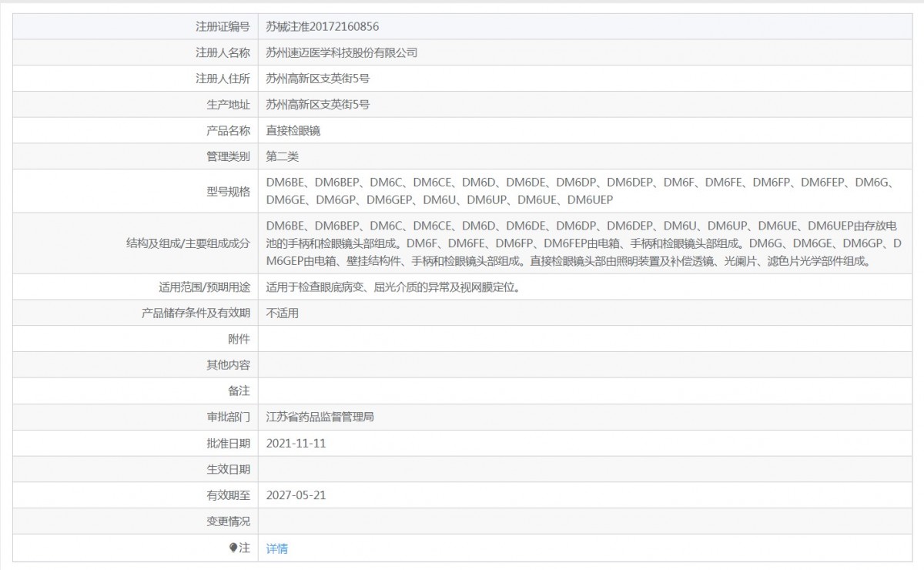Click the 生产地址 label

[229, 105]
